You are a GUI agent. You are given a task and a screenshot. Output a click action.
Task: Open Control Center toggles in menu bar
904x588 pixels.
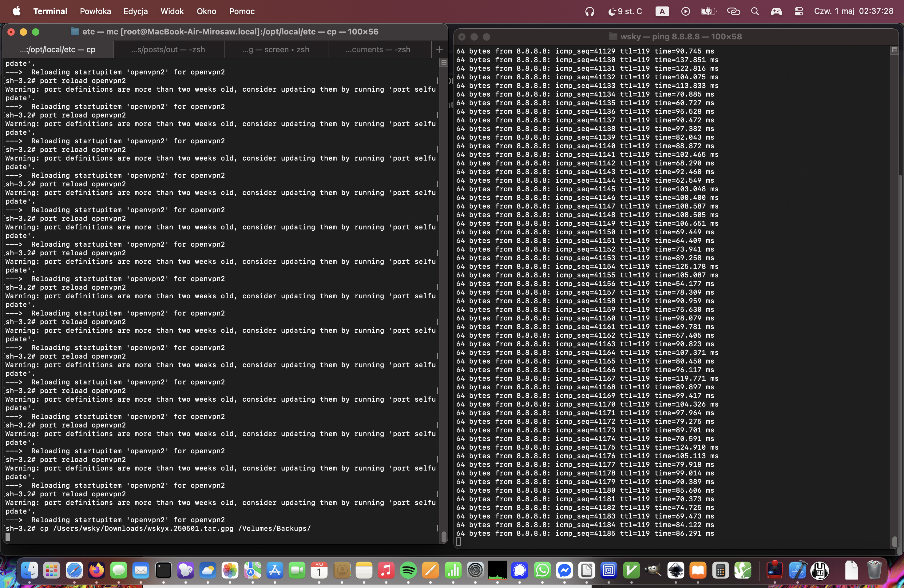[799, 11]
